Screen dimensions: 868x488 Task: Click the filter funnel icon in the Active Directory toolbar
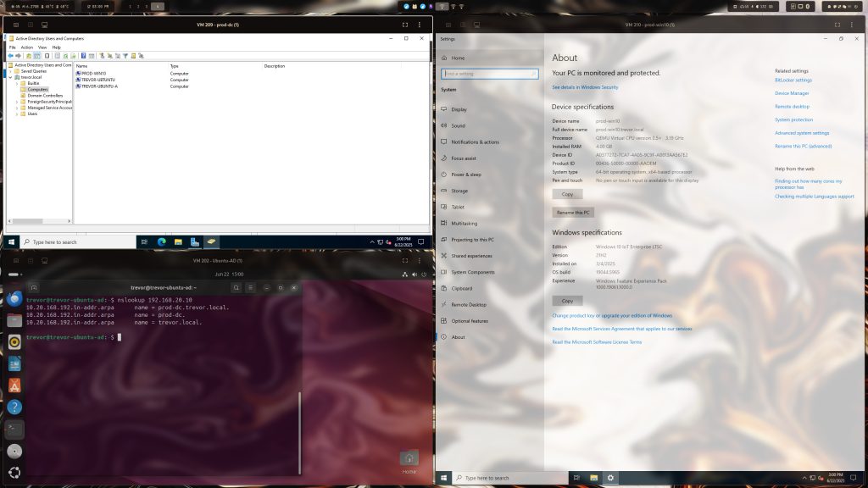click(x=125, y=56)
